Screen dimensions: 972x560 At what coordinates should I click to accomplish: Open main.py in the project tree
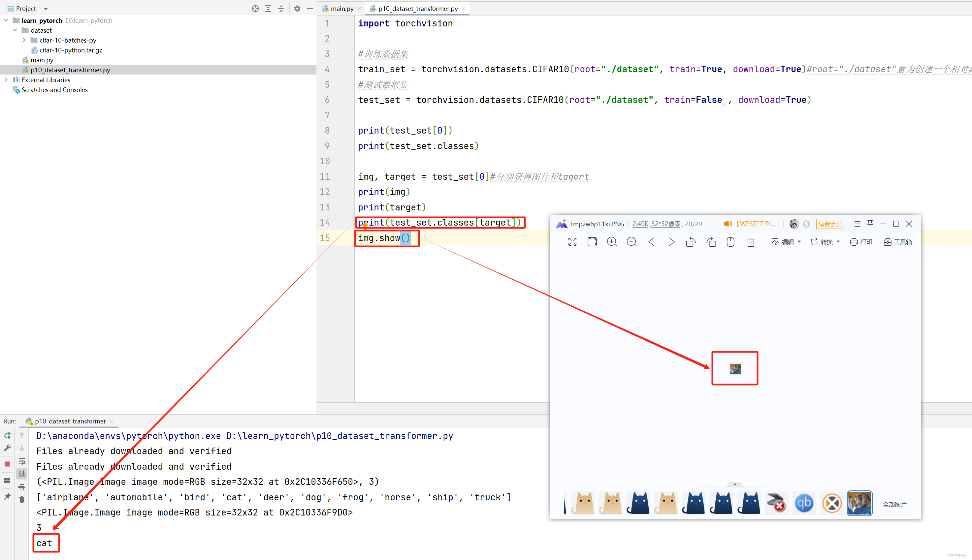click(42, 60)
